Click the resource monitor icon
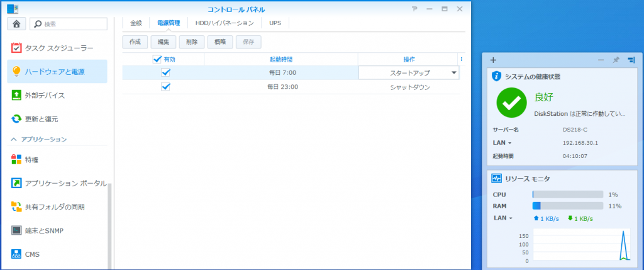 [497, 178]
